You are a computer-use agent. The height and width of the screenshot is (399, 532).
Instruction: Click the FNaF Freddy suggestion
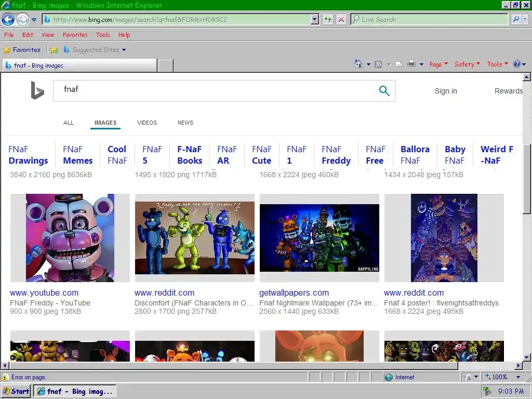pyautogui.click(x=336, y=155)
